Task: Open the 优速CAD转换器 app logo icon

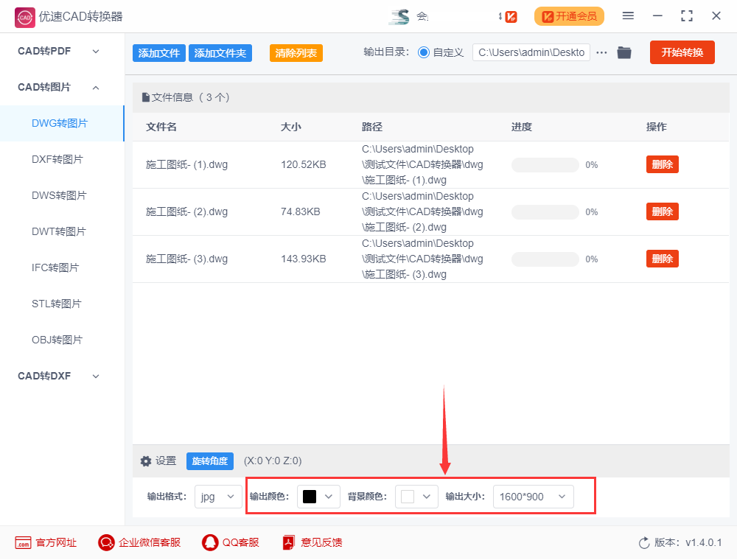Action: pos(24,15)
